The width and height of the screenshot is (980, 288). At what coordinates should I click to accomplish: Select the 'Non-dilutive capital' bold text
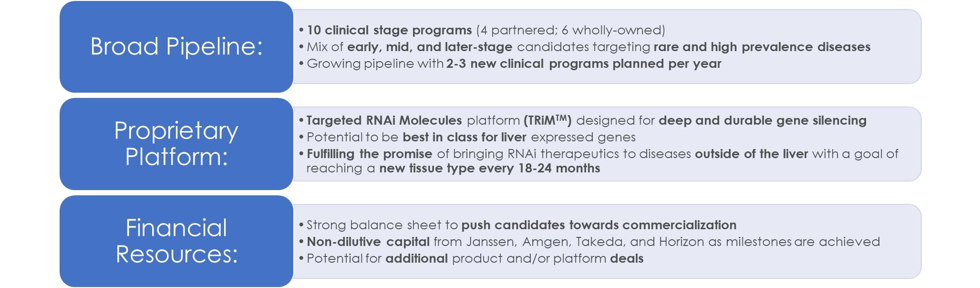[368, 242]
